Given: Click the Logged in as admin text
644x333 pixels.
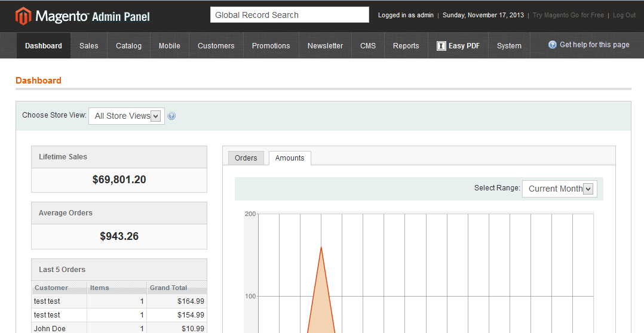Looking at the screenshot, I should click(x=406, y=15).
